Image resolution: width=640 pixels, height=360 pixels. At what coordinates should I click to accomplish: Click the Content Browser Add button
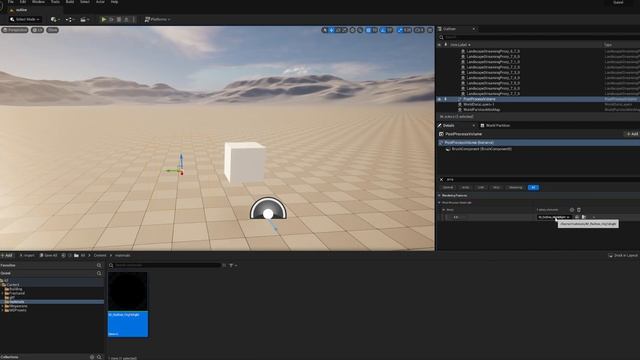point(7,256)
